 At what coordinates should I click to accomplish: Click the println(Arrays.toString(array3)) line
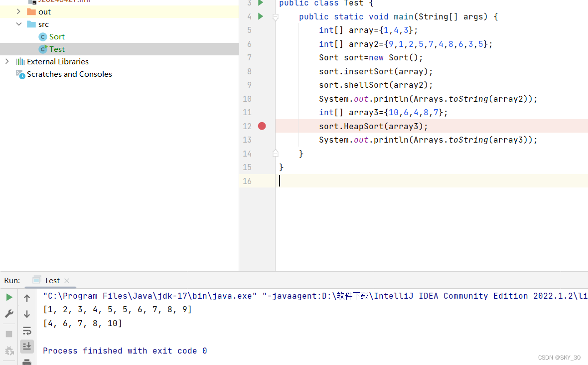[x=428, y=140]
